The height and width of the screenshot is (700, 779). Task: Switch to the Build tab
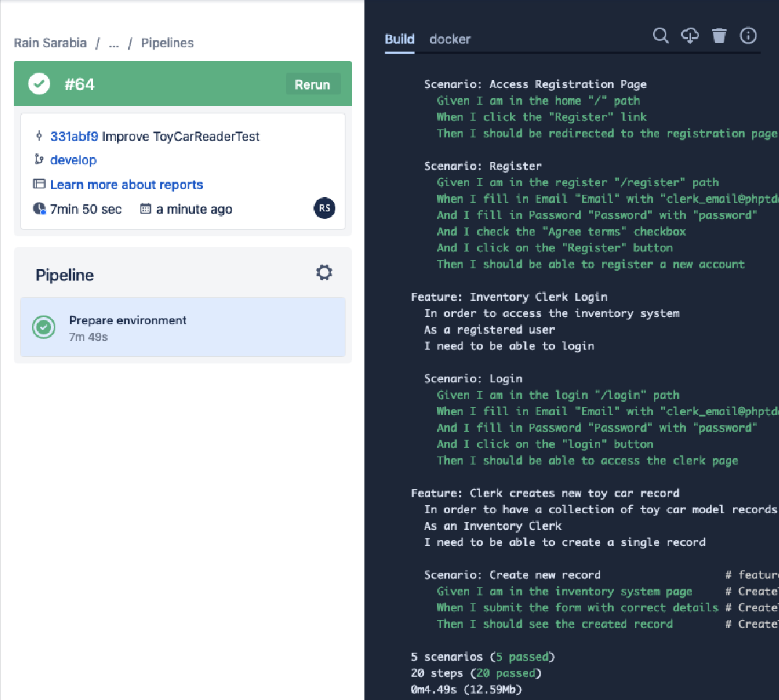[399, 39]
